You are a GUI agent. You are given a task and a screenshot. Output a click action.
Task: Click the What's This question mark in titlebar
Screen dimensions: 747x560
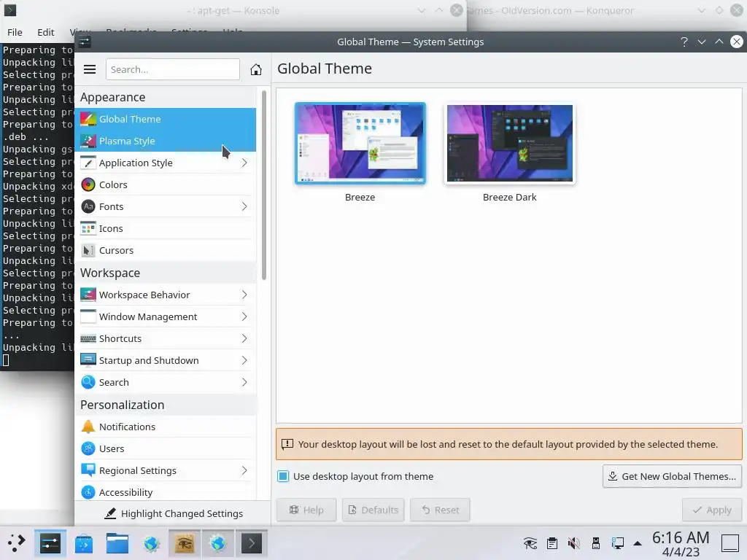(x=684, y=42)
